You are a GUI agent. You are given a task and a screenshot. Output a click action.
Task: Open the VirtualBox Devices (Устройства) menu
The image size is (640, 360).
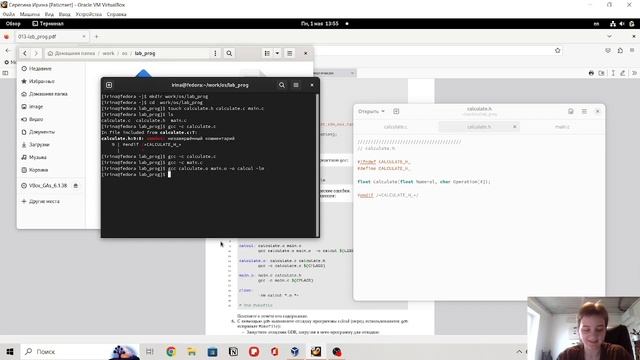coord(89,14)
